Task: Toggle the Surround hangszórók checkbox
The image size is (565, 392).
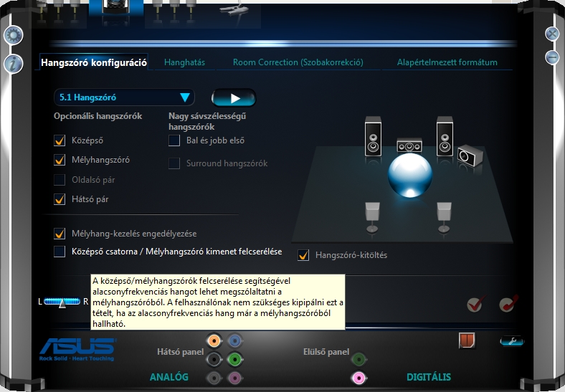Action: pyautogui.click(x=174, y=163)
